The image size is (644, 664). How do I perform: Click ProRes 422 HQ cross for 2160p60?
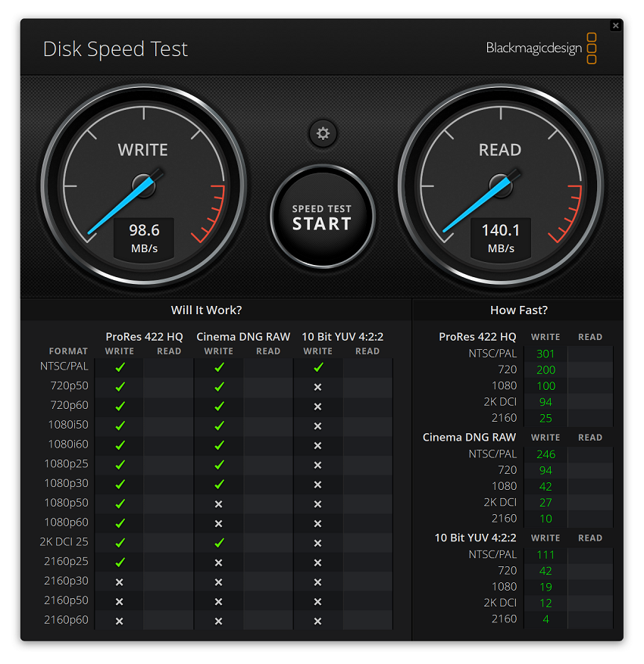tap(120, 621)
